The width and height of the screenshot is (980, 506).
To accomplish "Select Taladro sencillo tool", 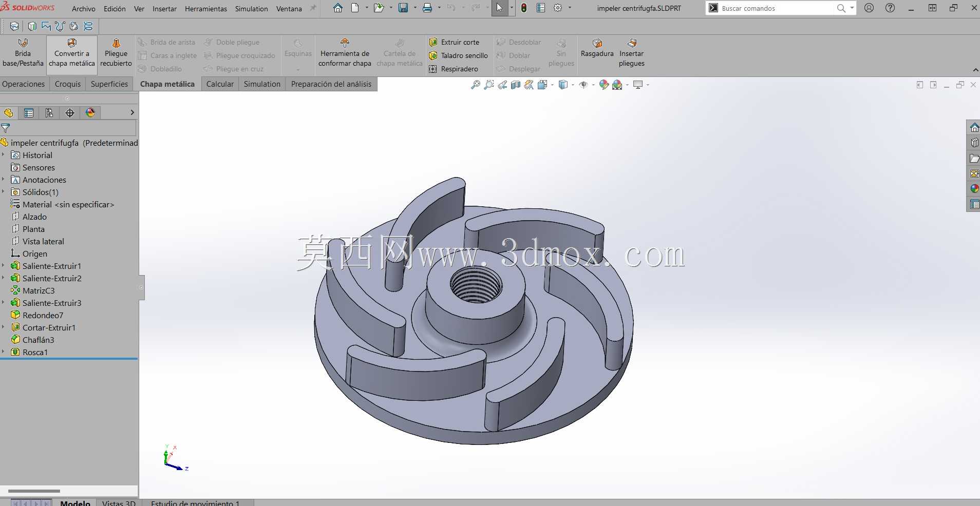I will coord(458,55).
